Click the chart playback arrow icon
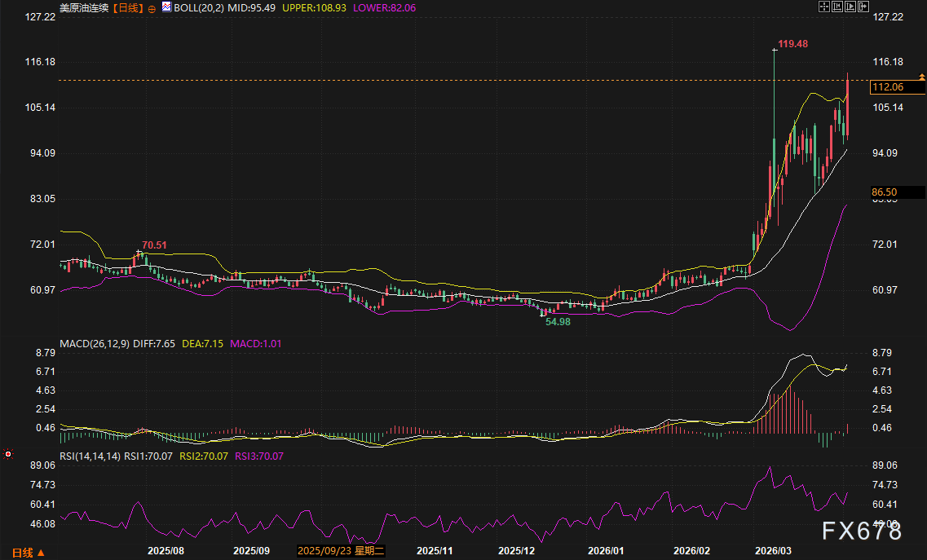 click(850, 7)
